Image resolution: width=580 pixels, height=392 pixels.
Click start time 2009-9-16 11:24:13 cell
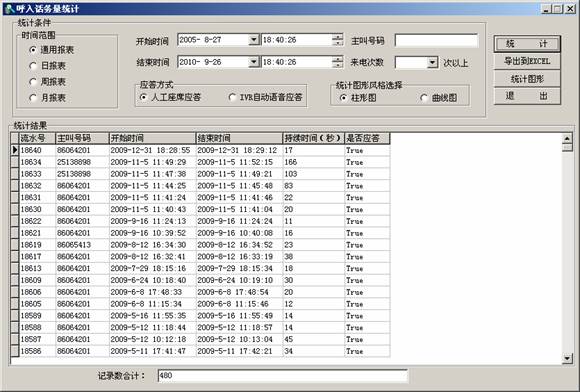pos(152,221)
